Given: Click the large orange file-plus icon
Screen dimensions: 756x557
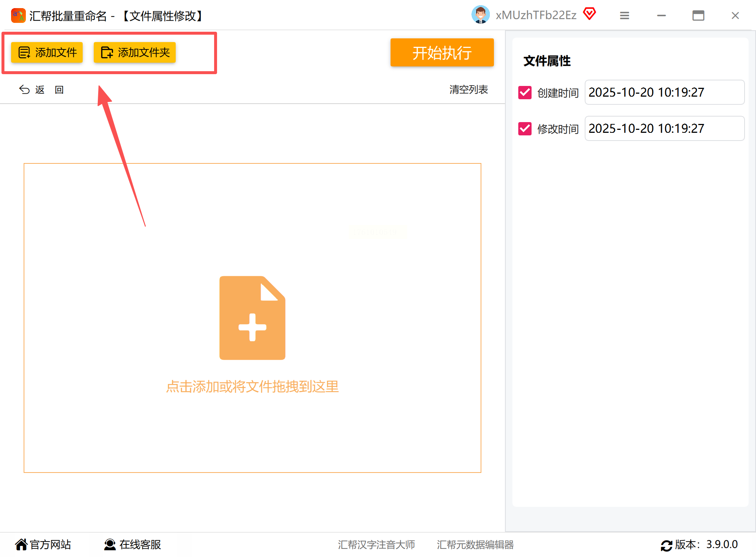Looking at the screenshot, I should point(252,318).
